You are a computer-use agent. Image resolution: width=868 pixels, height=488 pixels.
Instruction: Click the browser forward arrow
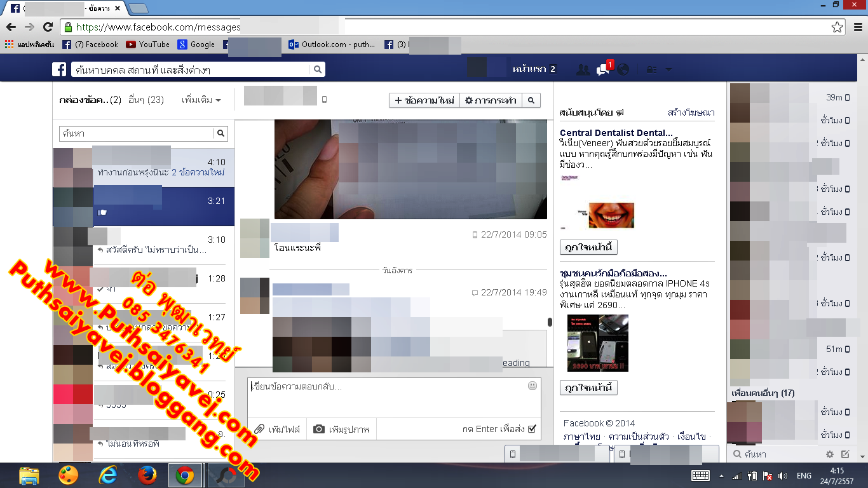coord(29,27)
